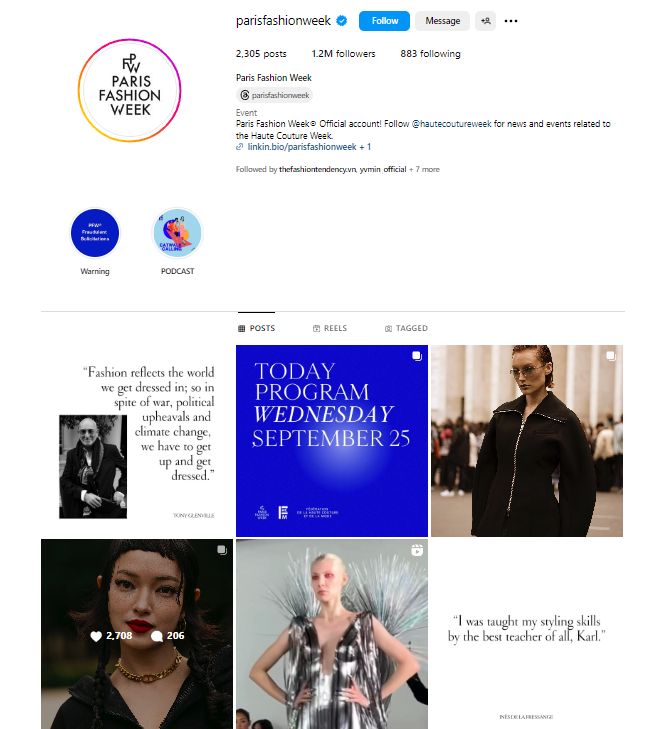Open the 1.2M followers list

[343, 54]
